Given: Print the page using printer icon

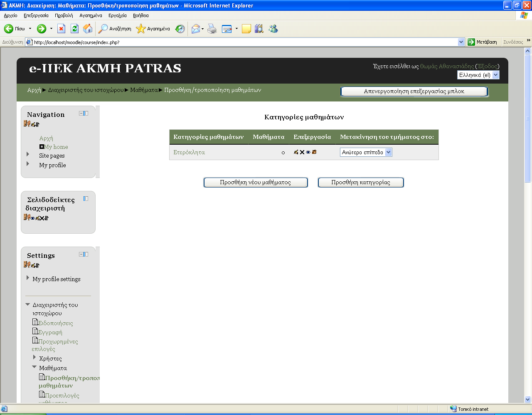Looking at the screenshot, I should [212, 29].
